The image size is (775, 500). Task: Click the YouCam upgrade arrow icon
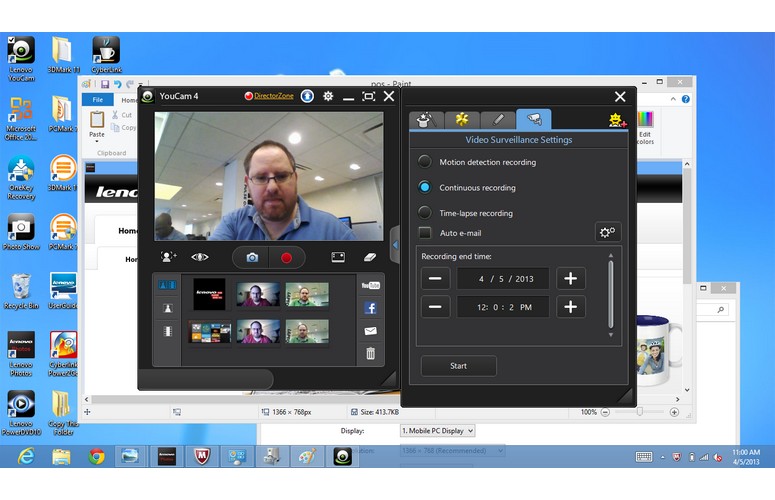point(307,96)
